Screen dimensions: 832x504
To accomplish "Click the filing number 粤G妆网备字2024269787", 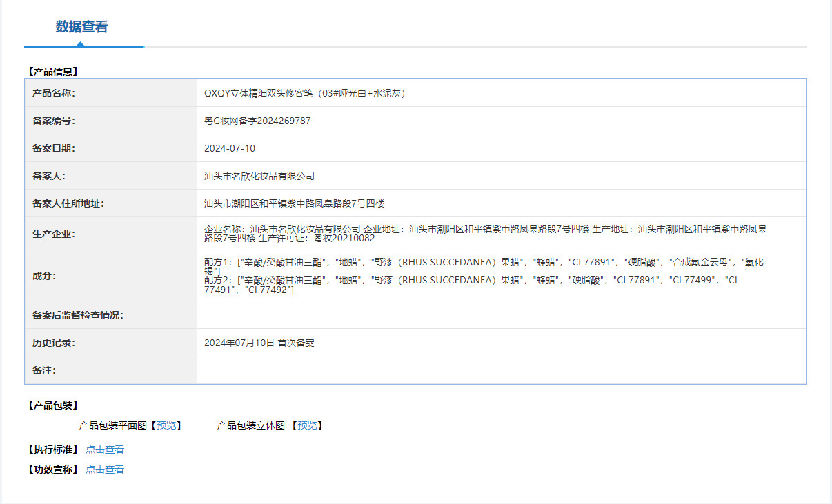I will click(x=257, y=121).
